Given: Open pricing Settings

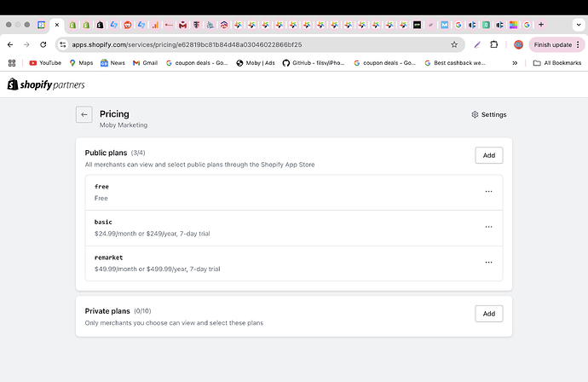Looking at the screenshot, I should [488, 114].
